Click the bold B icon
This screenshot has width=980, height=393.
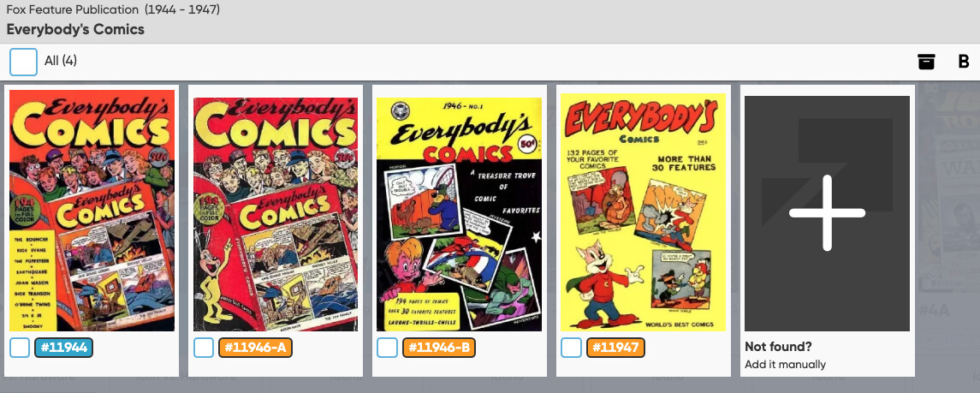[x=963, y=62]
